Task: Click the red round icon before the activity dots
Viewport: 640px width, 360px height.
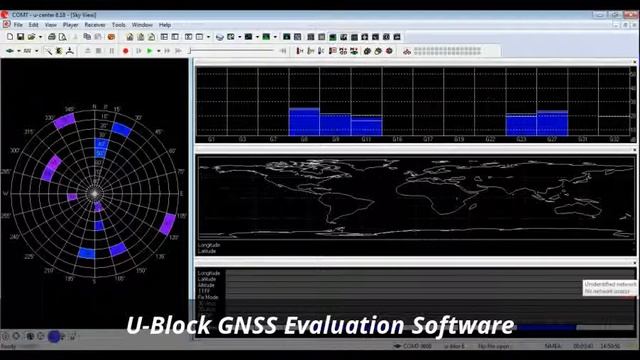Action: [x=389, y=51]
